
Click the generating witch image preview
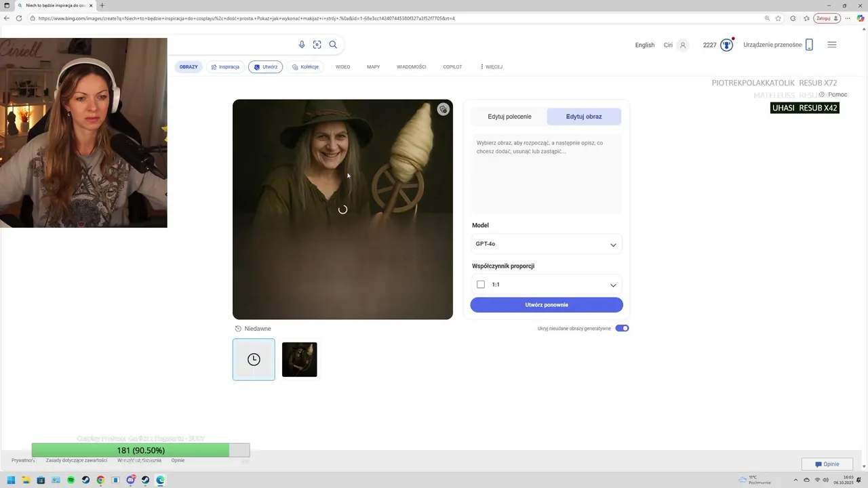(x=342, y=209)
